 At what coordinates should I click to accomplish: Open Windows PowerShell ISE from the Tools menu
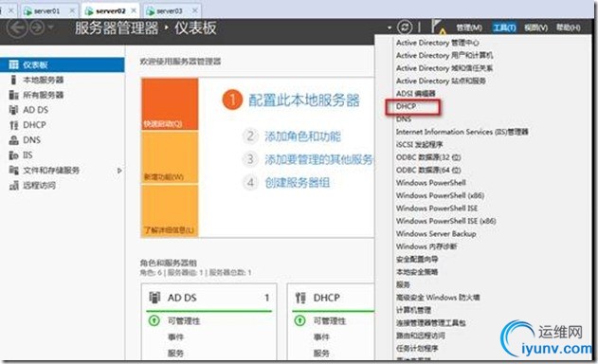click(437, 209)
